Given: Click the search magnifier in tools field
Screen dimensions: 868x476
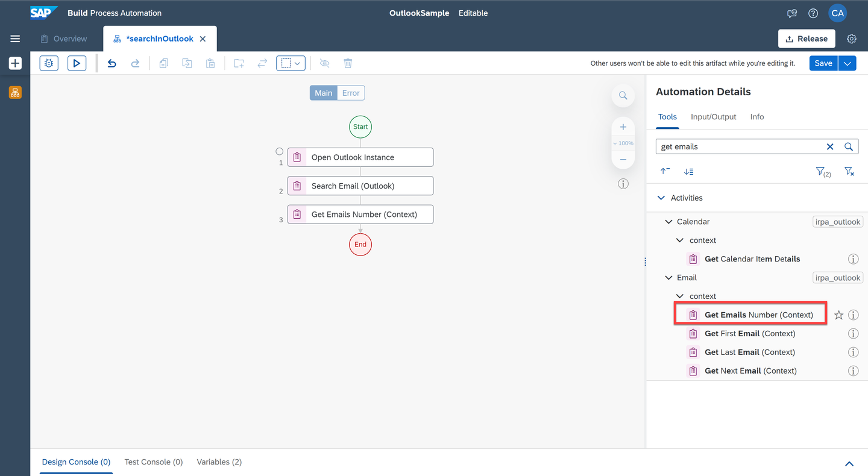Looking at the screenshot, I should coord(849,146).
